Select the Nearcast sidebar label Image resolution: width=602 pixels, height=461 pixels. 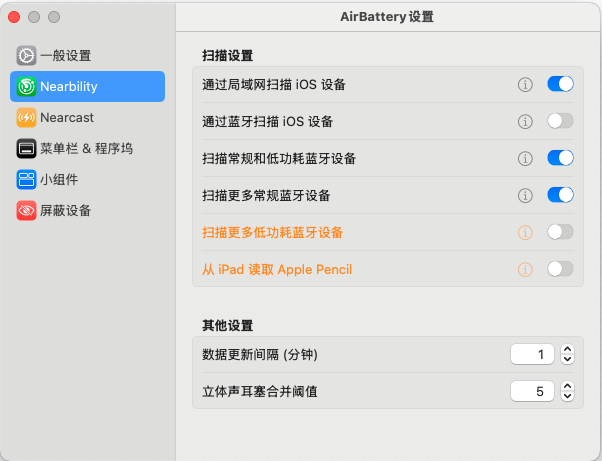[67, 117]
